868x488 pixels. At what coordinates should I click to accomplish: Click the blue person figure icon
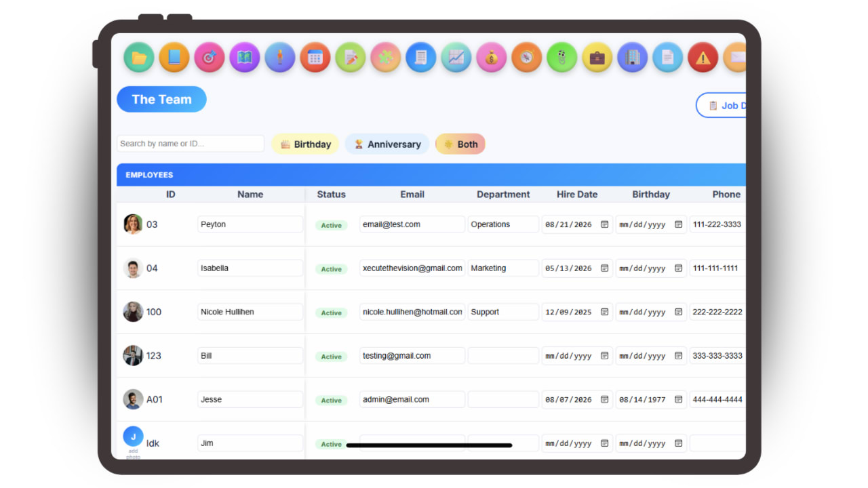[280, 58]
